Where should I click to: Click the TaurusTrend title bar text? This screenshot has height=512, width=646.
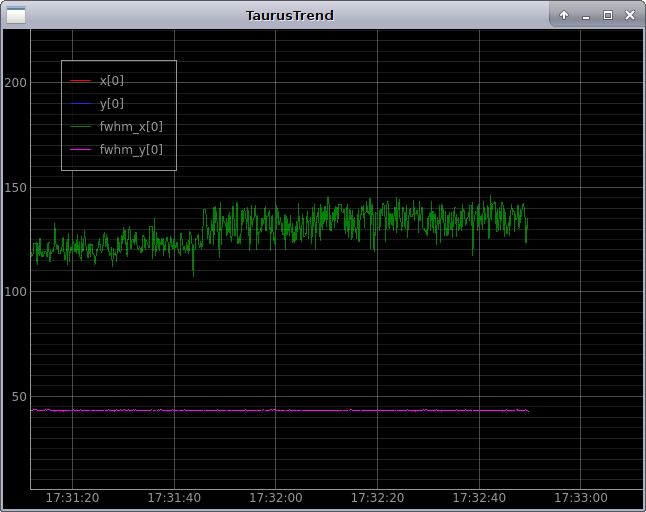pos(290,15)
